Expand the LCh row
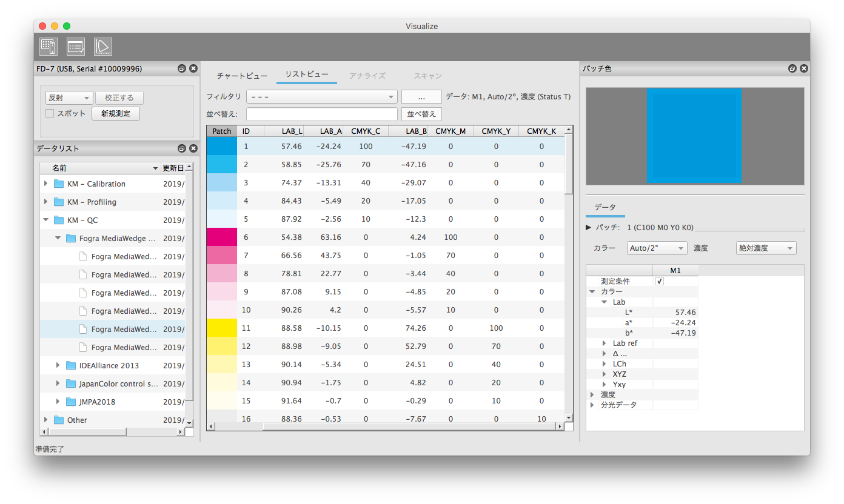The image size is (844, 504). 605,364
